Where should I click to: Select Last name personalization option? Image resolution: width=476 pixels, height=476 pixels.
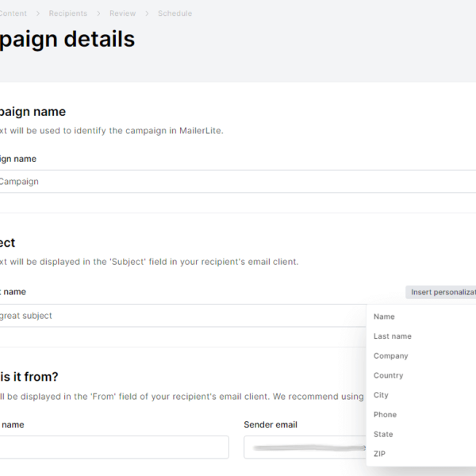(393, 336)
